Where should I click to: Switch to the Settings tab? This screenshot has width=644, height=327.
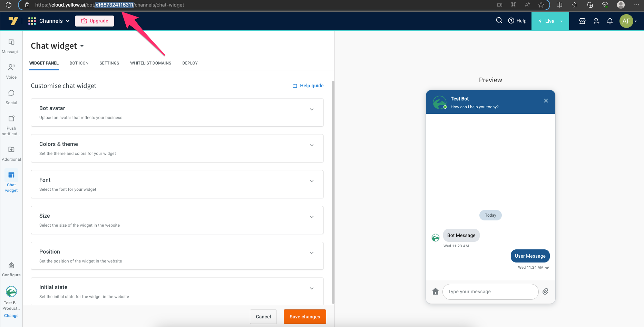click(x=109, y=63)
